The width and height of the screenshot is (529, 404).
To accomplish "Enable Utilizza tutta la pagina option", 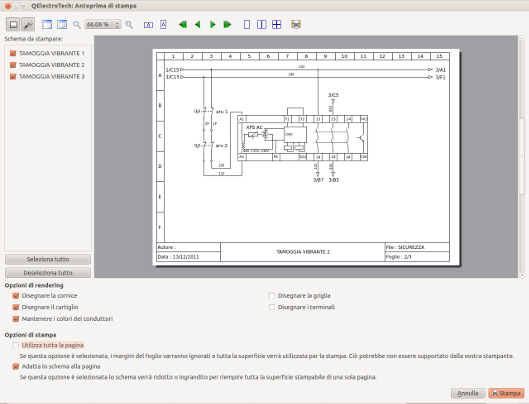I will [16, 345].
